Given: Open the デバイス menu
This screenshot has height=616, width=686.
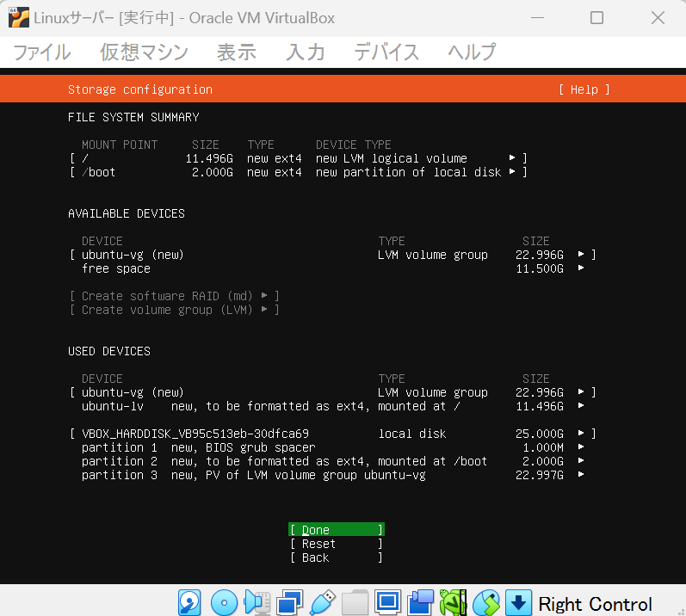Looking at the screenshot, I should coord(386,52).
